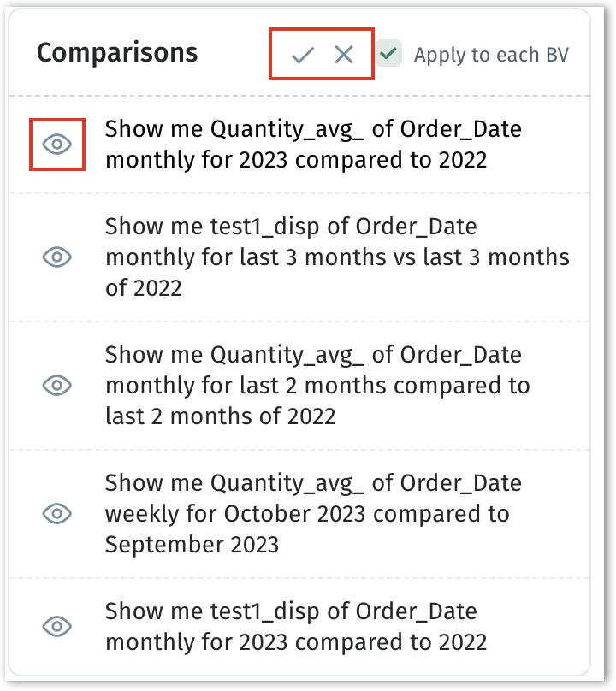
Task: Hide the test1_disp 2023 compared to 2022 comparison
Action: click(57, 627)
